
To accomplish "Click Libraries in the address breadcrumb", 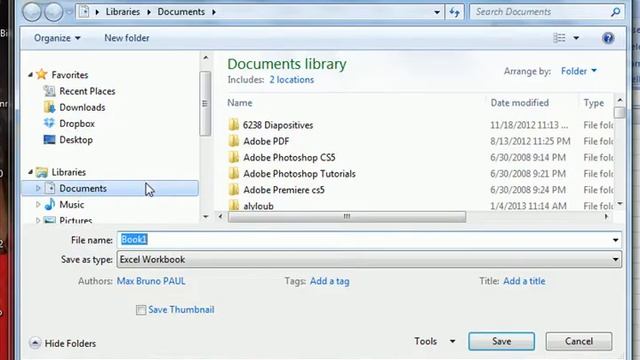I will coord(123,12).
